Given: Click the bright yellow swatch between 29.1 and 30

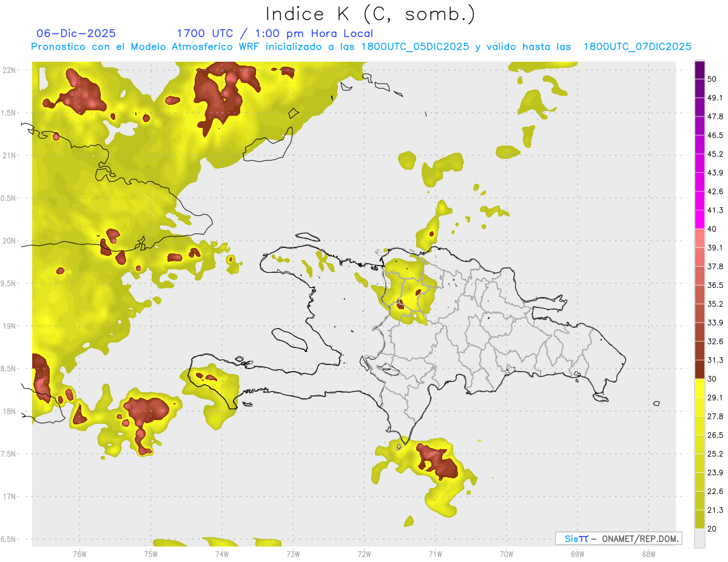Looking at the screenshot, I should (699, 389).
